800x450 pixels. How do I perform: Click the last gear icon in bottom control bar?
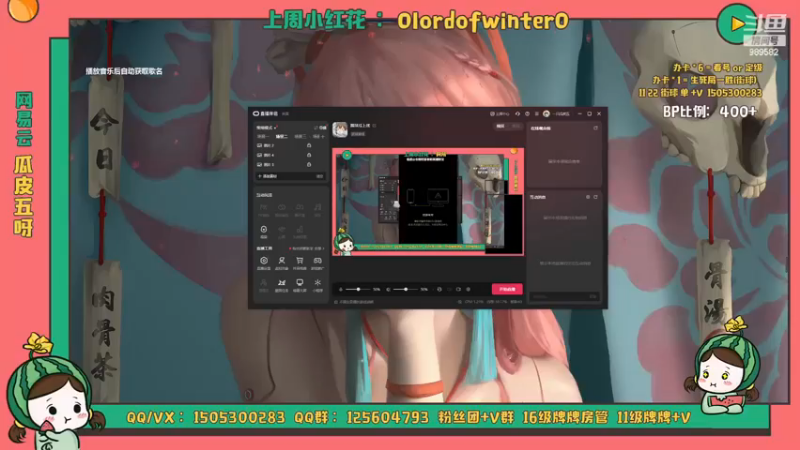click(x=468, y=289)
